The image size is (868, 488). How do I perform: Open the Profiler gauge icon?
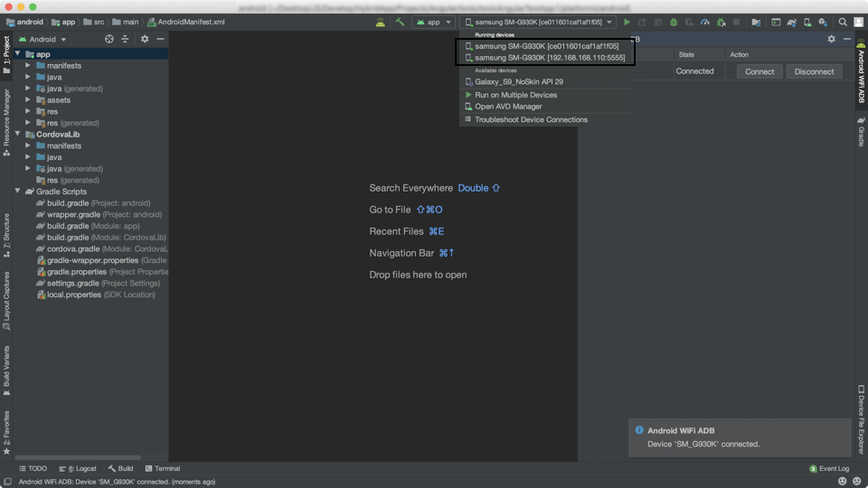tap(705, 22)
